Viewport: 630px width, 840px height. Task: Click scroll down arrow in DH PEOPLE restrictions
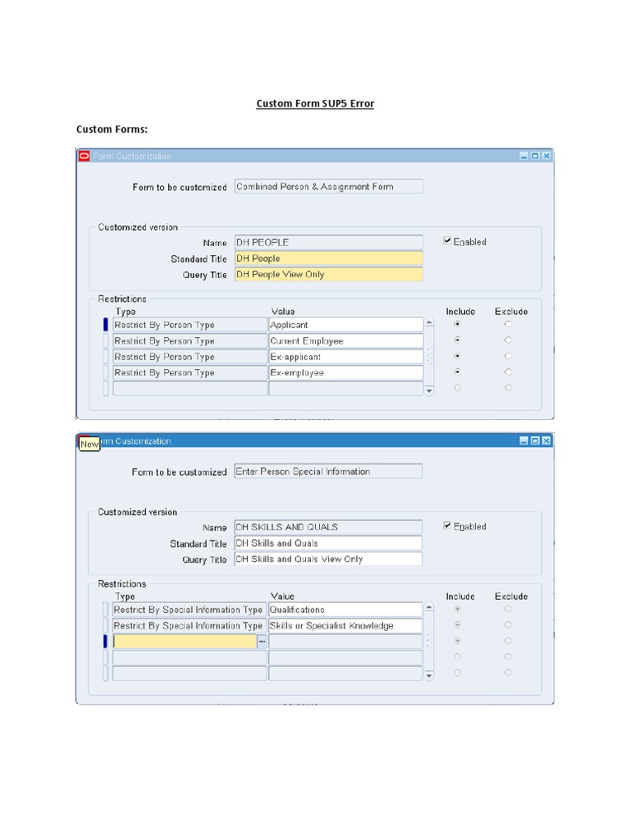click(x=429, y=391)
